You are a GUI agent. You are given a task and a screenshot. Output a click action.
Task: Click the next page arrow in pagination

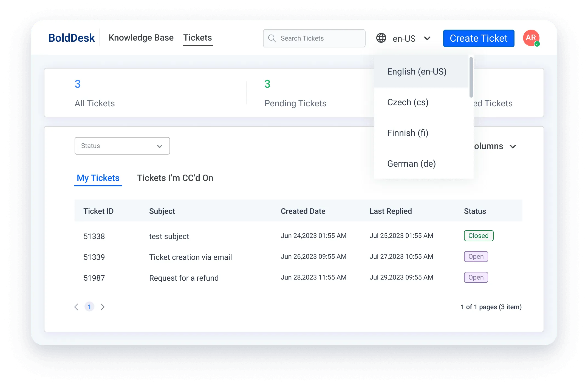(103, 307)
